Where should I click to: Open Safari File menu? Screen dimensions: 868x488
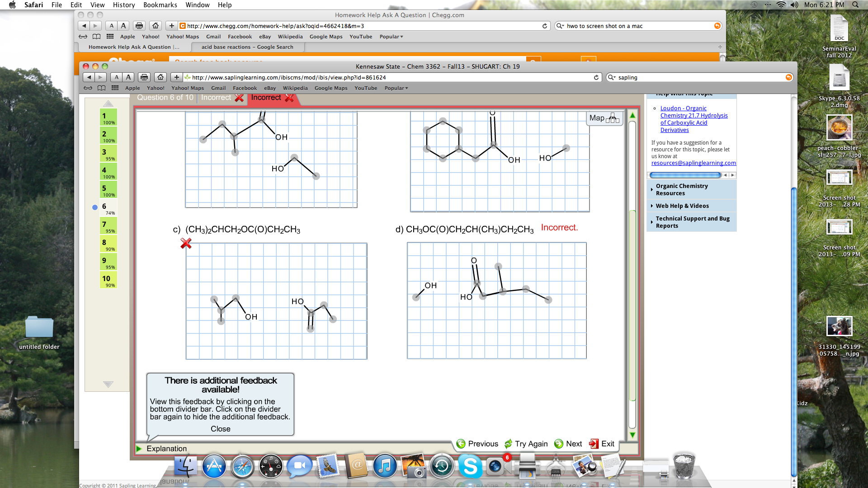click(x=57, y=5)
